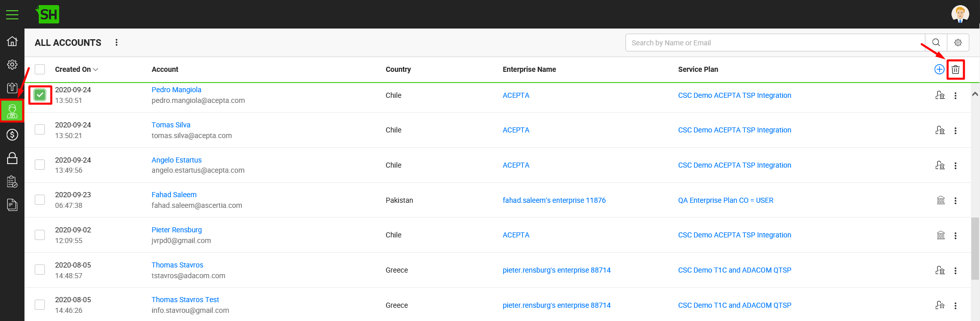The width and height of the screenshot is (980, 321).
Task: Open pieter.rensburg's enterprise link for Thomas Stavros Test
Action: point(557,305)
